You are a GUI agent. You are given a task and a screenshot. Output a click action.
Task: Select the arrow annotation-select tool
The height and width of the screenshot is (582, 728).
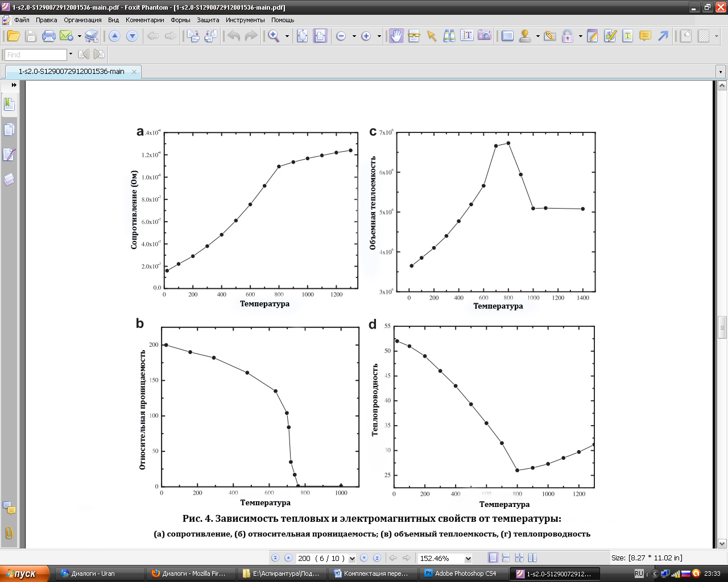coord(432,36)
